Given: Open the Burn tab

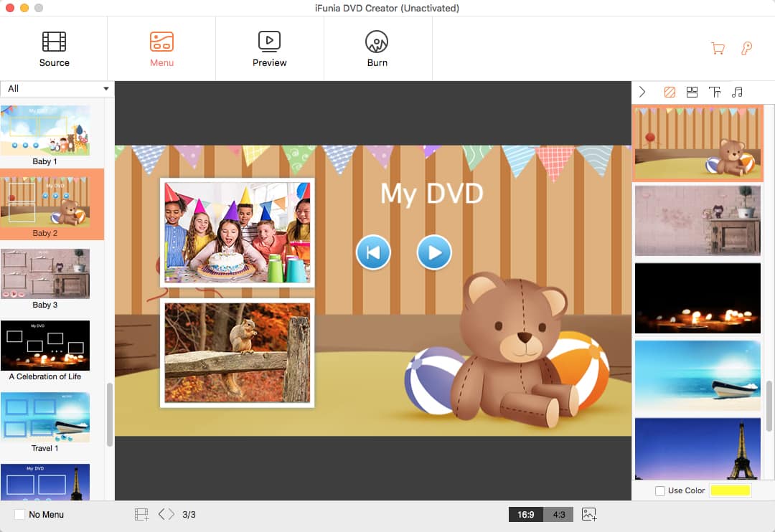Looking at the screenshot, I should pos(377,49).
